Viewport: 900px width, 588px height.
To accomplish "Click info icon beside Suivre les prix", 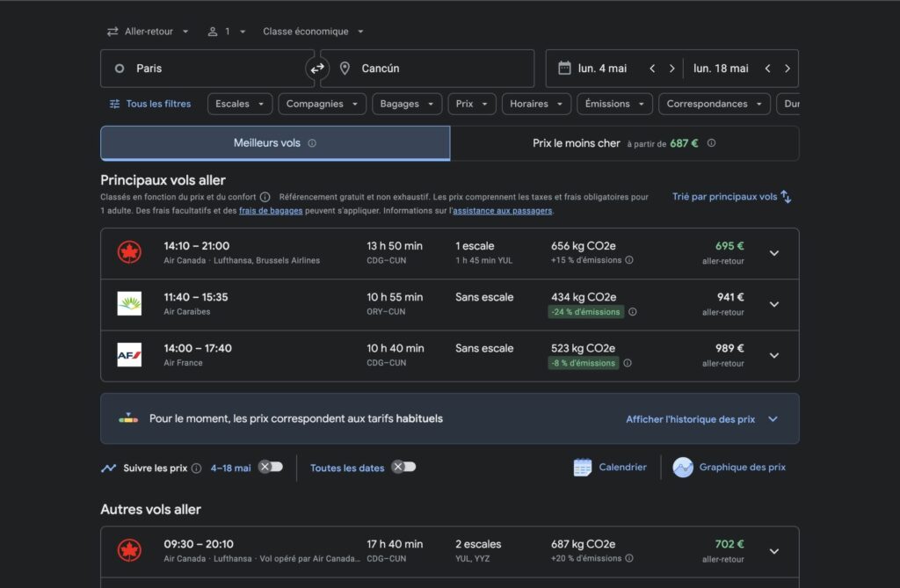I will pyautogui.click(x=196, y=468).
